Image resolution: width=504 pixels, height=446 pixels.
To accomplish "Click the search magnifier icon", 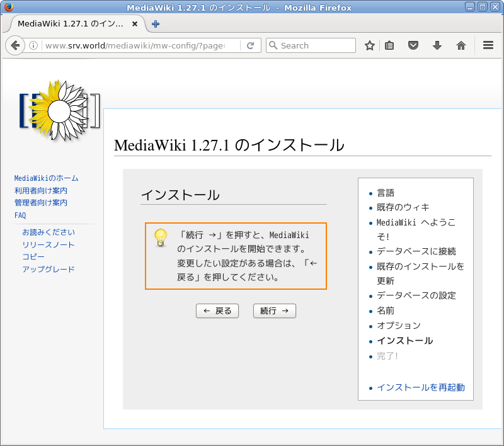I will pos(273,45).
